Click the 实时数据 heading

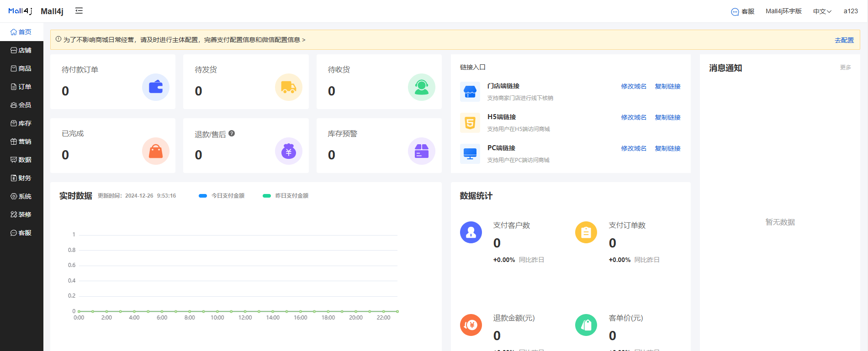(x=76, y=196)
